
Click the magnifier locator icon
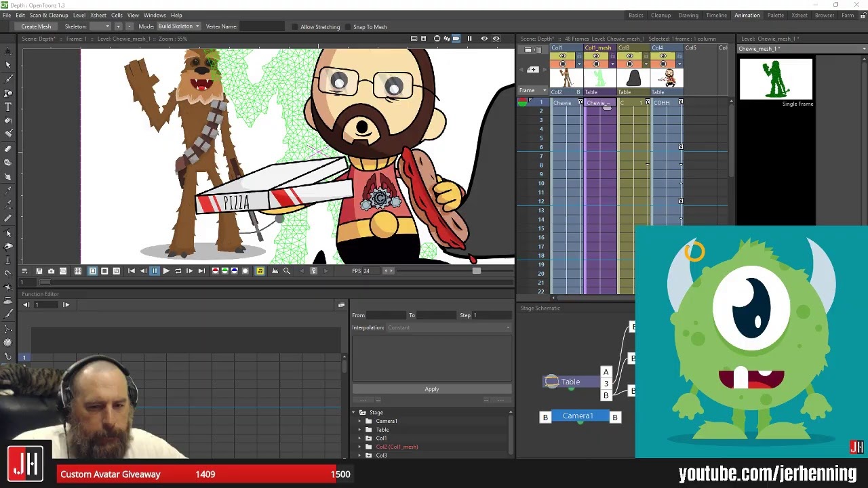click(286, 271)
